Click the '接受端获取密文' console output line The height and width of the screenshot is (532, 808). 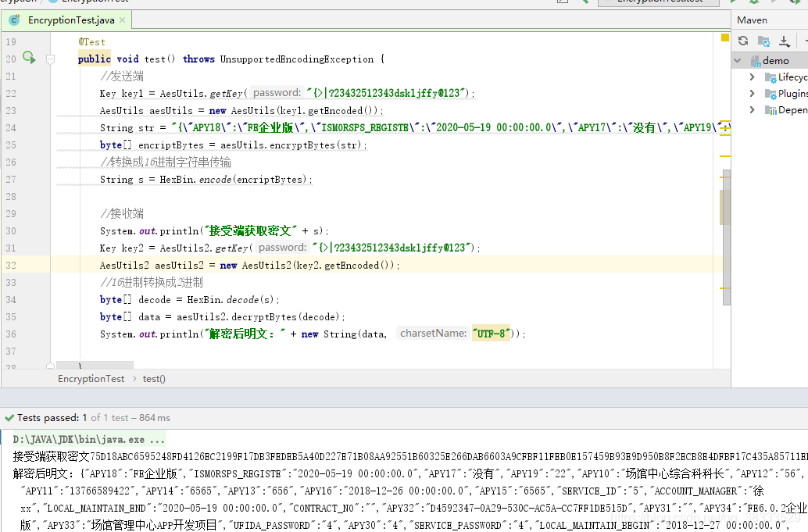coord(410,456)
